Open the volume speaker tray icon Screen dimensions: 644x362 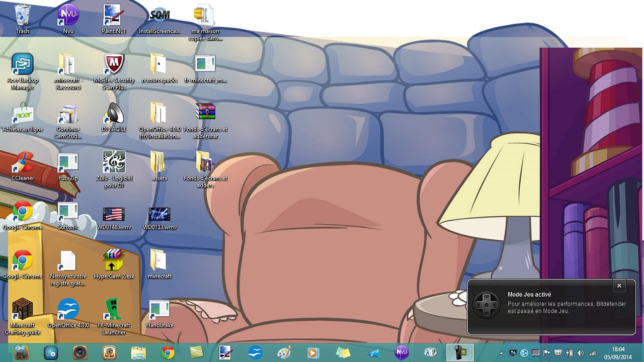[581, 353]
